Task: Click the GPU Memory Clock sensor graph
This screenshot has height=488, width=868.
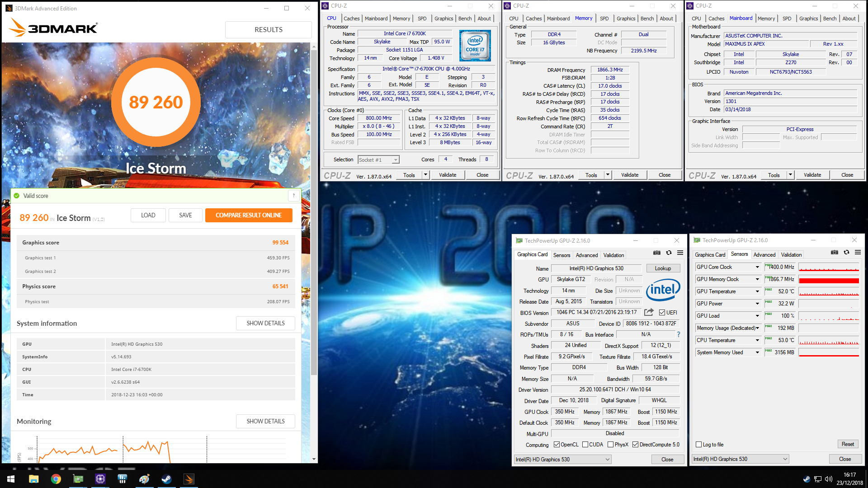Action: [x=829, y=279]
